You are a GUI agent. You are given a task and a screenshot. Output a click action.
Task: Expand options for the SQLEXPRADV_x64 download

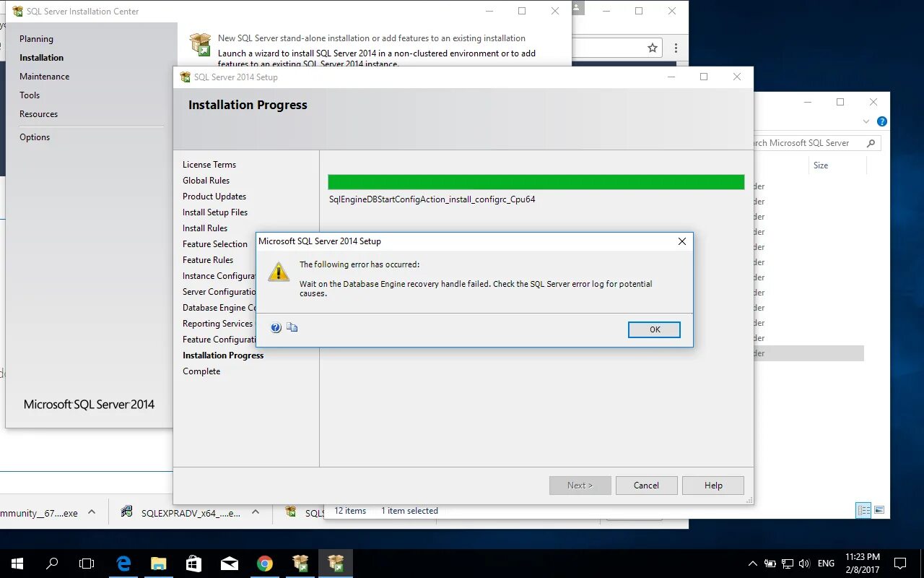pyautogui.click(x=256, y=512)
